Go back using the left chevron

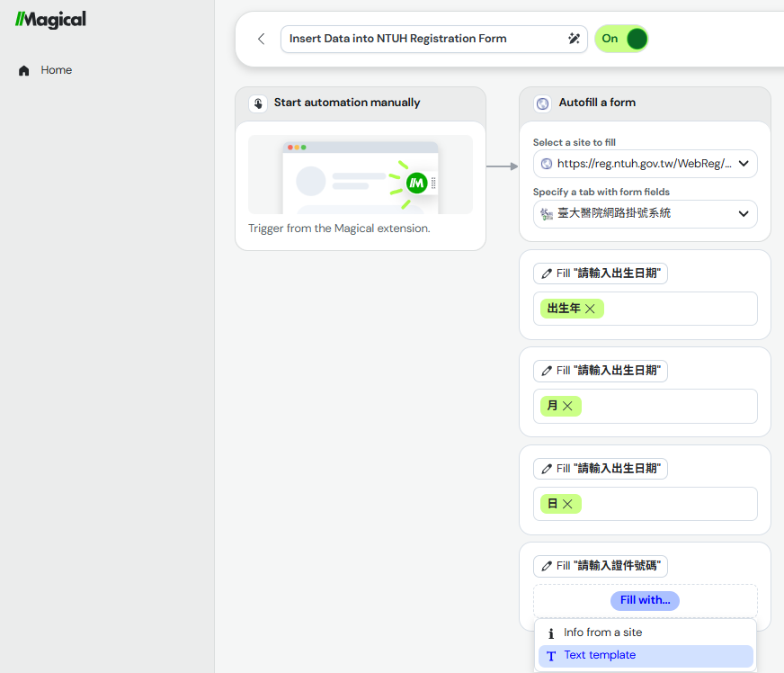point(262,39)
